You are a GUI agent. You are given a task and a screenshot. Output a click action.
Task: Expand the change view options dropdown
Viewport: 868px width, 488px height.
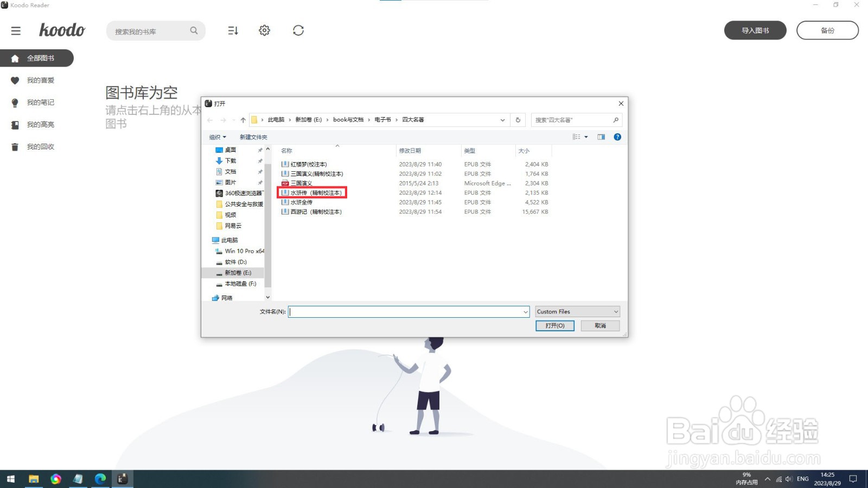pyautogui.click(x=586, y=137)
